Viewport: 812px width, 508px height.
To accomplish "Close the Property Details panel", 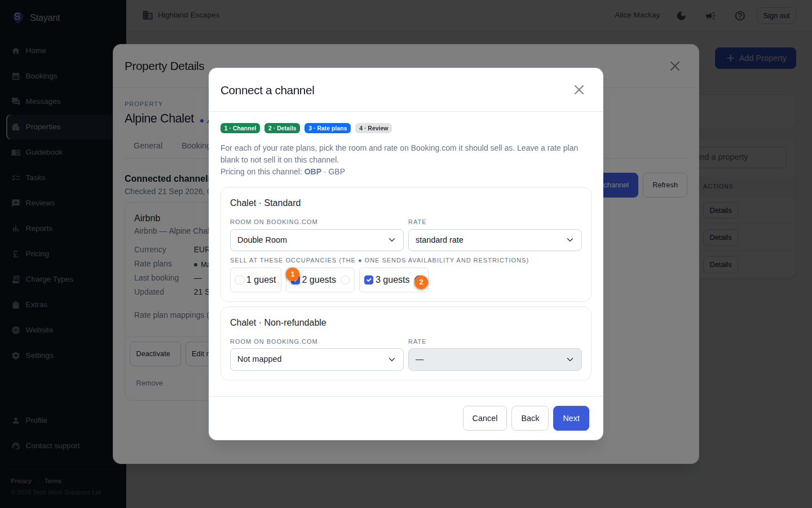I will click(674, 66).
